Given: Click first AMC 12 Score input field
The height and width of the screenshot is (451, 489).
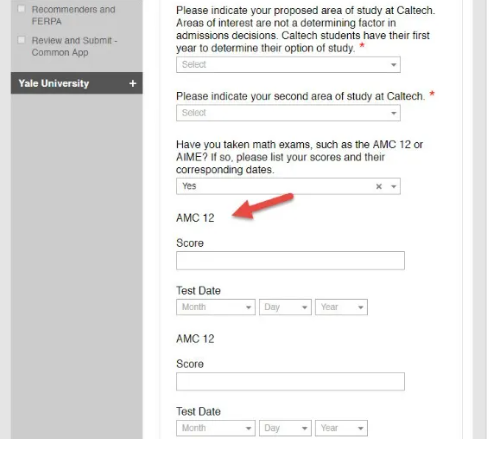Looking at the screenshot, I should [290, 260].
